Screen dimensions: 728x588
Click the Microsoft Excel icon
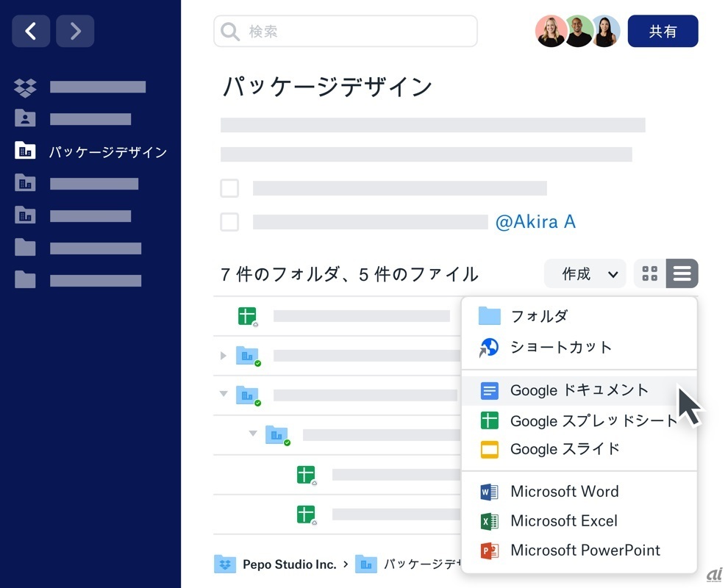click(x=489, y=521)
